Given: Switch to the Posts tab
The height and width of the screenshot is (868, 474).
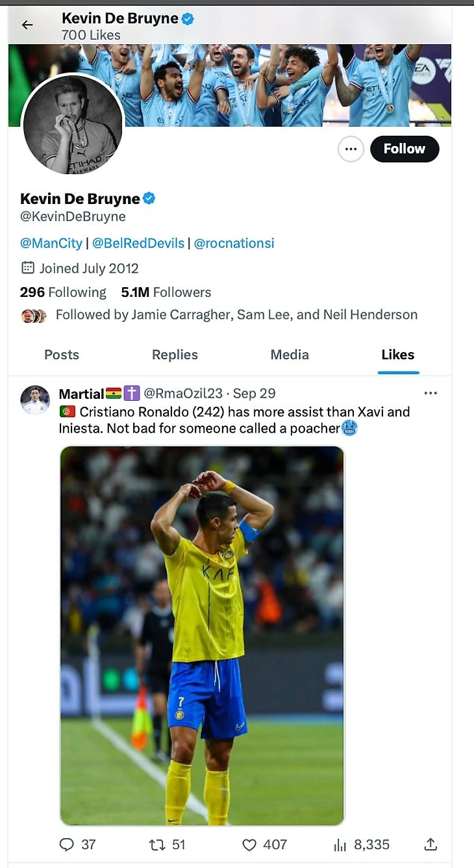Looking at the screenshot, I should (x=62, y=355).
